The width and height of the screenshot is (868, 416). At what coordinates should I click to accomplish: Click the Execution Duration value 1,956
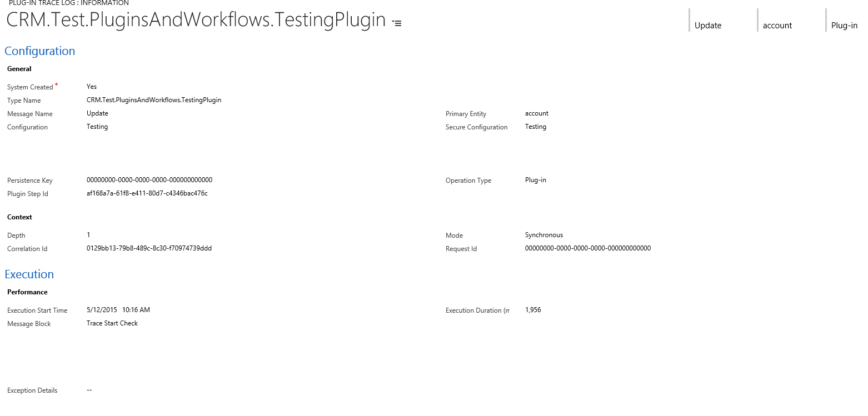[532, 310]
